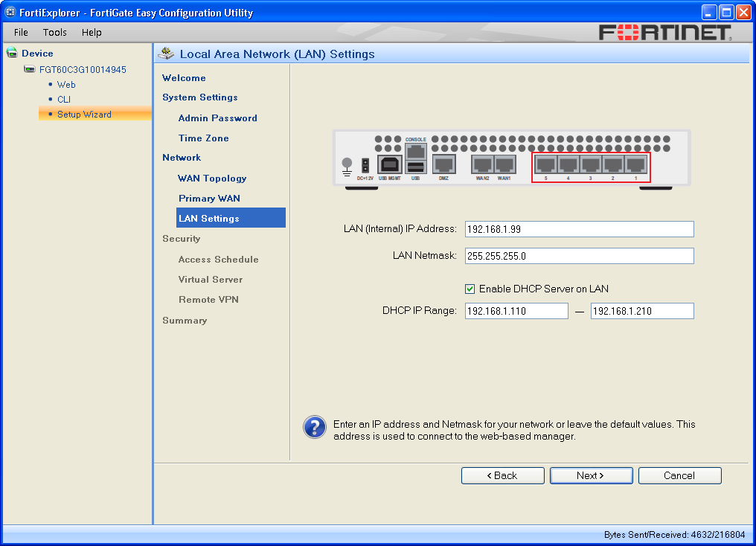Click LAN port 3 on device diagram

point(591,164)
